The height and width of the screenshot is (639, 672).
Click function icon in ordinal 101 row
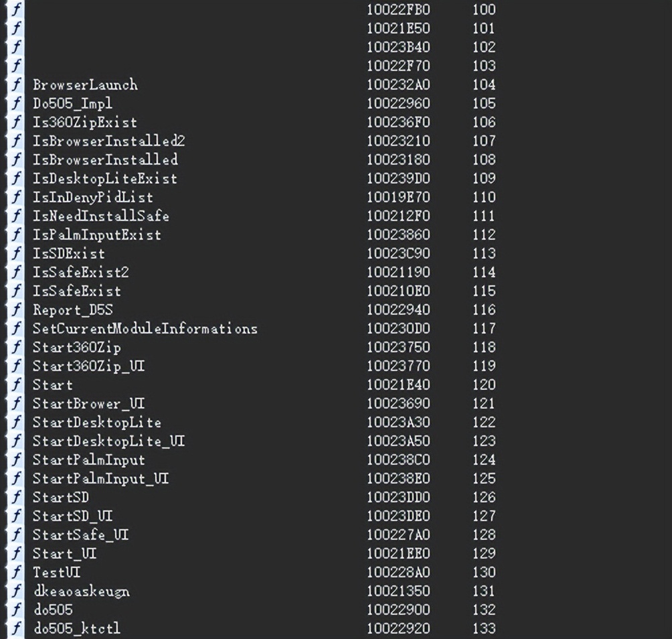tap(16, 28)
